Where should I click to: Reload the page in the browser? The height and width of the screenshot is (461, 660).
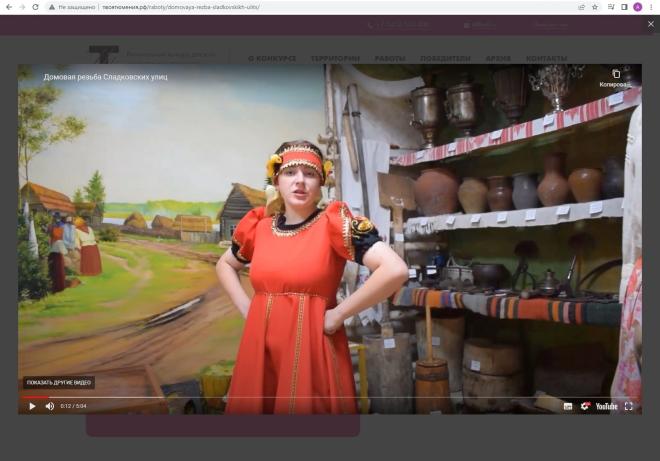(x=36, y=7)
